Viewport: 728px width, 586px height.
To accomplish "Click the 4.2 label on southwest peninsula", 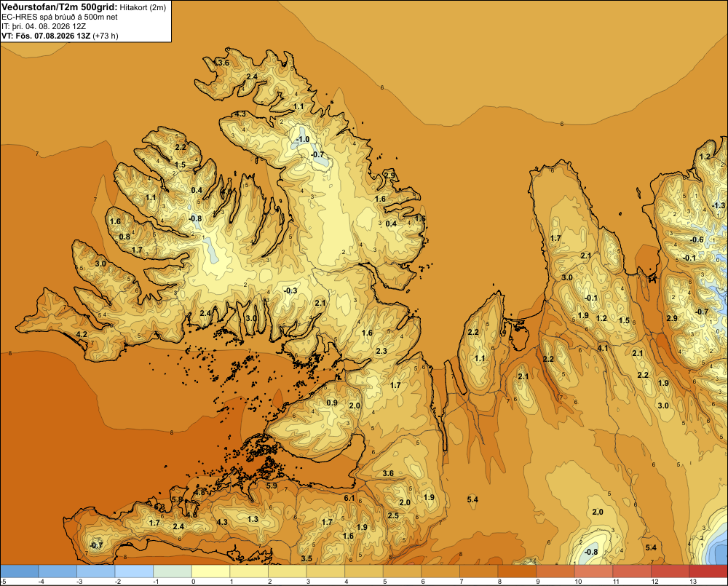I will (82, 334).
